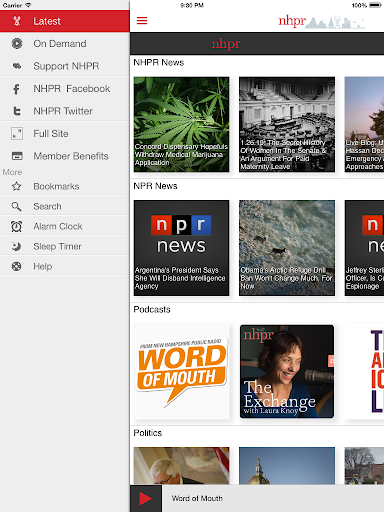
Task: Open the Word of Mouth podcast
Action: click(181, 371)
